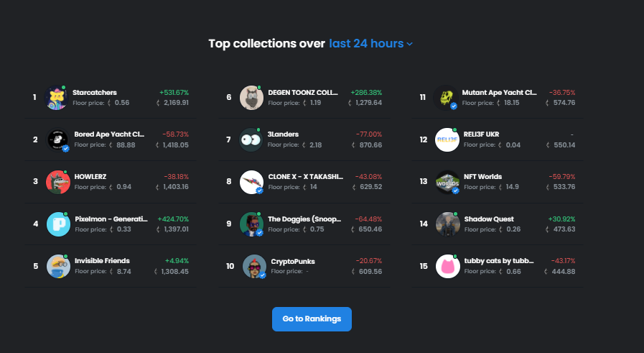644x353 pixels.
Task: Select the tubby cats by tubb... title
Action: point(499,261)
